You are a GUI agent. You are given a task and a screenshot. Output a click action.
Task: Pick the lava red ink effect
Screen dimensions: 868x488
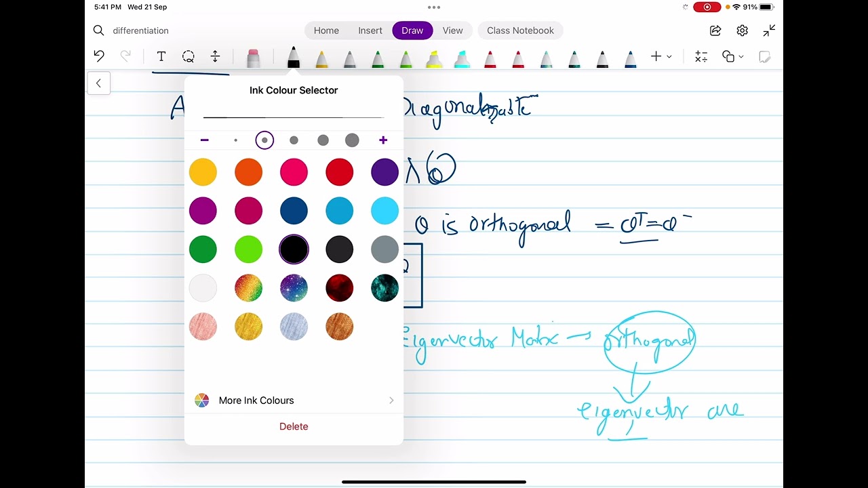[339, 288]
